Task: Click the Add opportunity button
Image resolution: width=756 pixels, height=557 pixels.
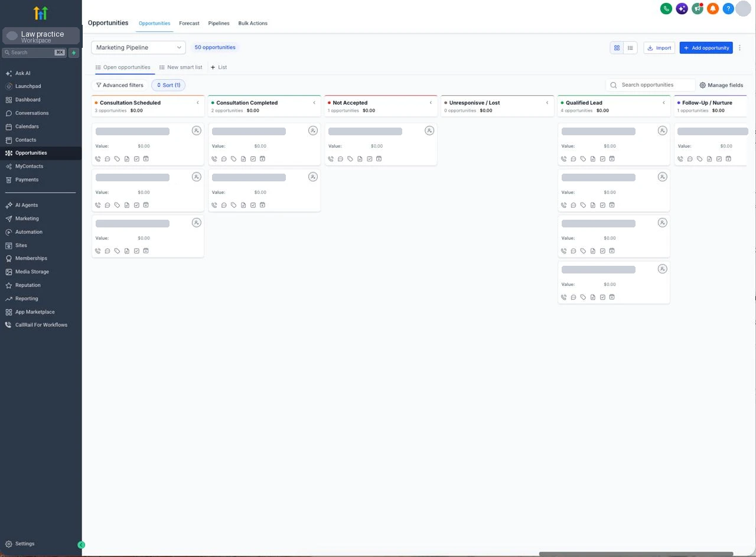Action: 706,48
